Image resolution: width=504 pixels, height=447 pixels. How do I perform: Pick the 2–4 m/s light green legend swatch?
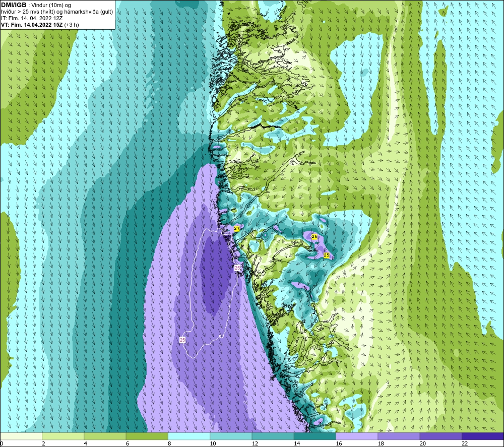(x=63, y=436)
